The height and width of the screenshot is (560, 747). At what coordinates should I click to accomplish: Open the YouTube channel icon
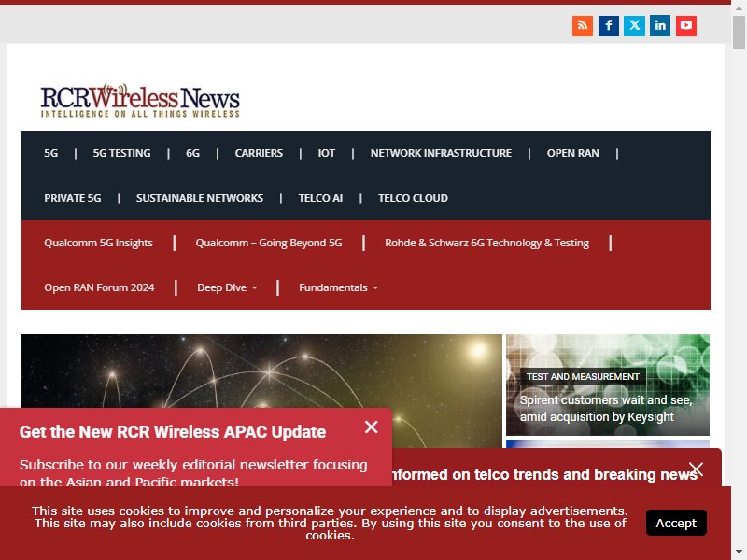pyautogui.click(x=686, y=26)
